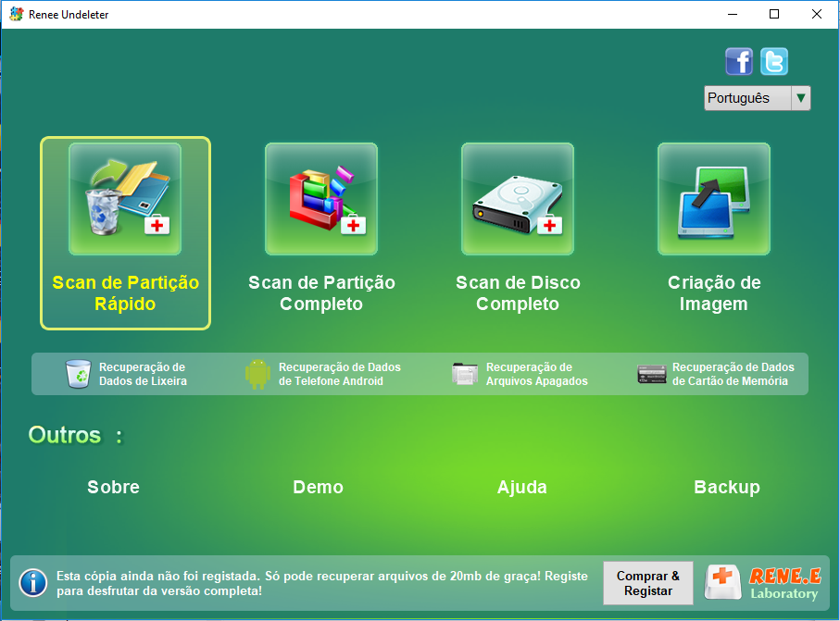Click the Renee Undeleter title bar app icon

(x=16, y=14)
